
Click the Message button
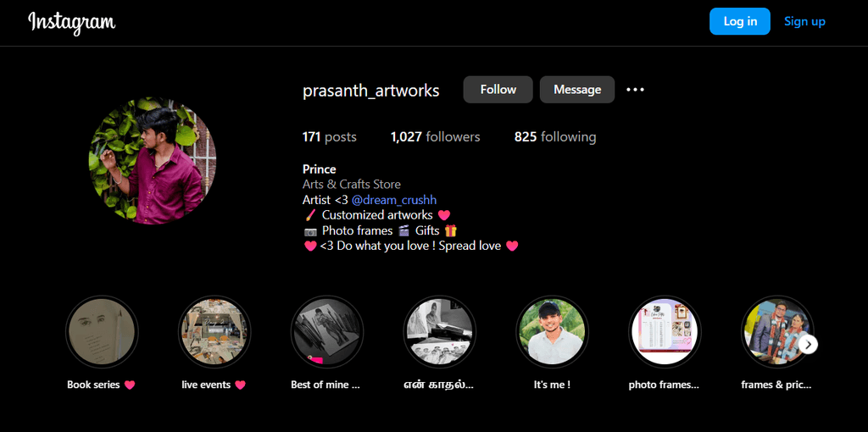point(577,90)
